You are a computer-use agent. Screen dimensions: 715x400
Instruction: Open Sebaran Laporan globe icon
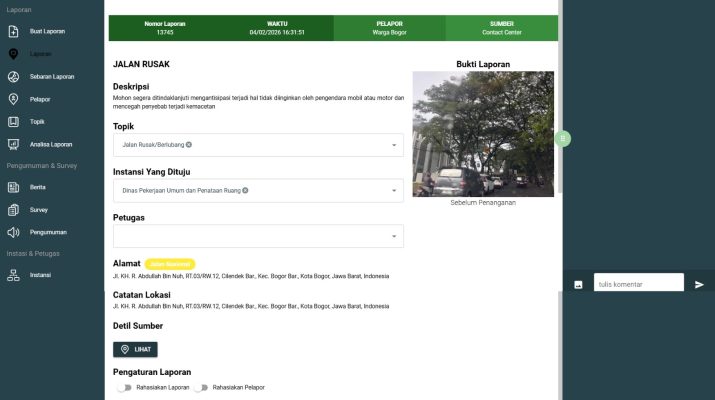point(13,77)
